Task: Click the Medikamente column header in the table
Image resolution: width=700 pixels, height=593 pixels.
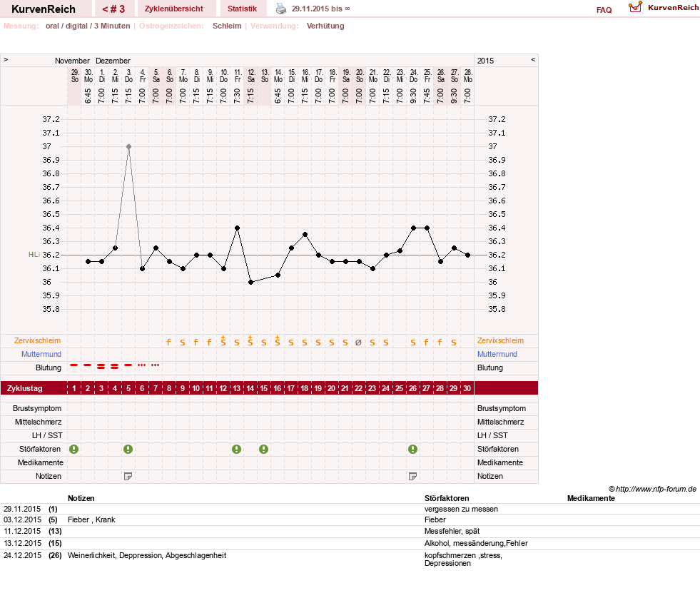Action: 591,498
